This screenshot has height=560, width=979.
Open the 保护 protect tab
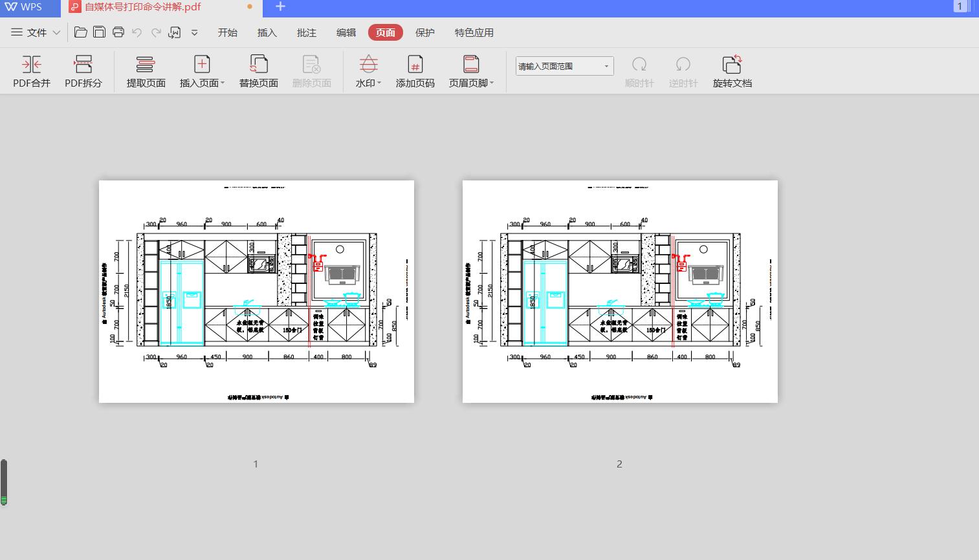point(424,33)
